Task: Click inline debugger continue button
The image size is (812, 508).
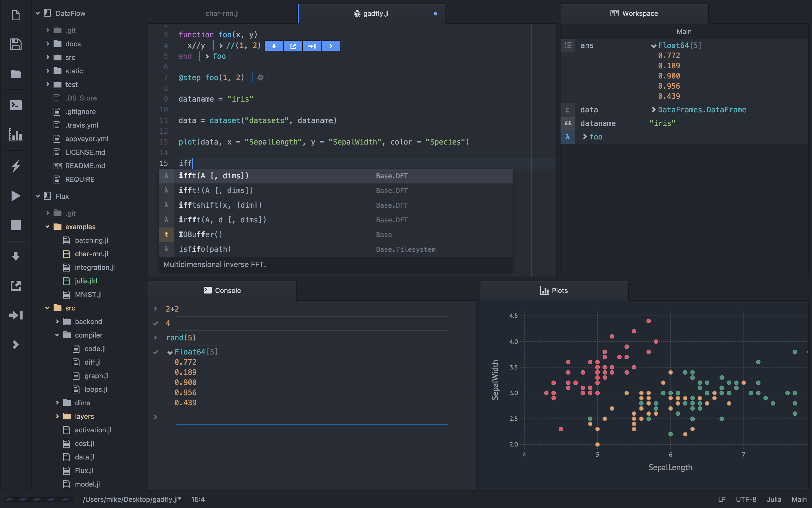Action: [331, 46]
